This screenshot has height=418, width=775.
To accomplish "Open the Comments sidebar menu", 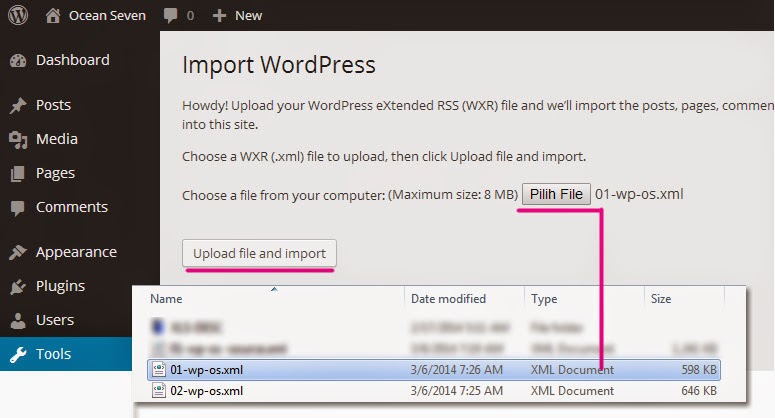I will (72, 207).
